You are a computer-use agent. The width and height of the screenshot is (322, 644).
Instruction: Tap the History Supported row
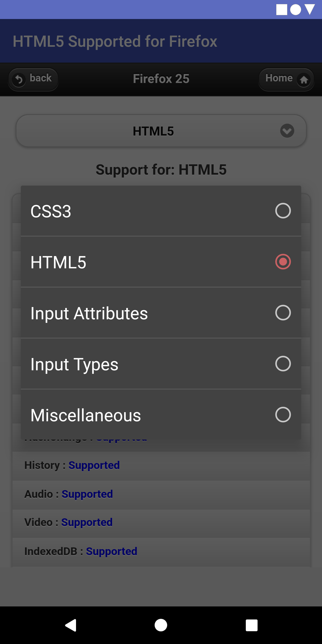coord(161,466)
